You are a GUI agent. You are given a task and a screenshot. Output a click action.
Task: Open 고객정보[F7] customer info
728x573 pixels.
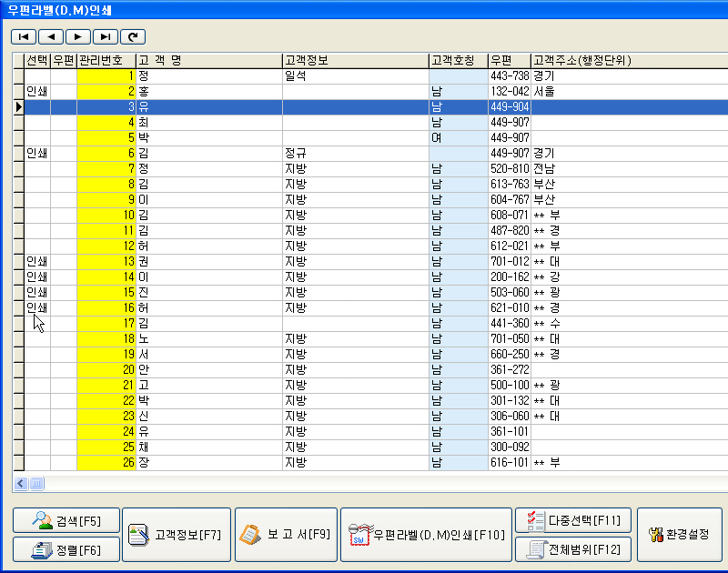click(177, 535)
